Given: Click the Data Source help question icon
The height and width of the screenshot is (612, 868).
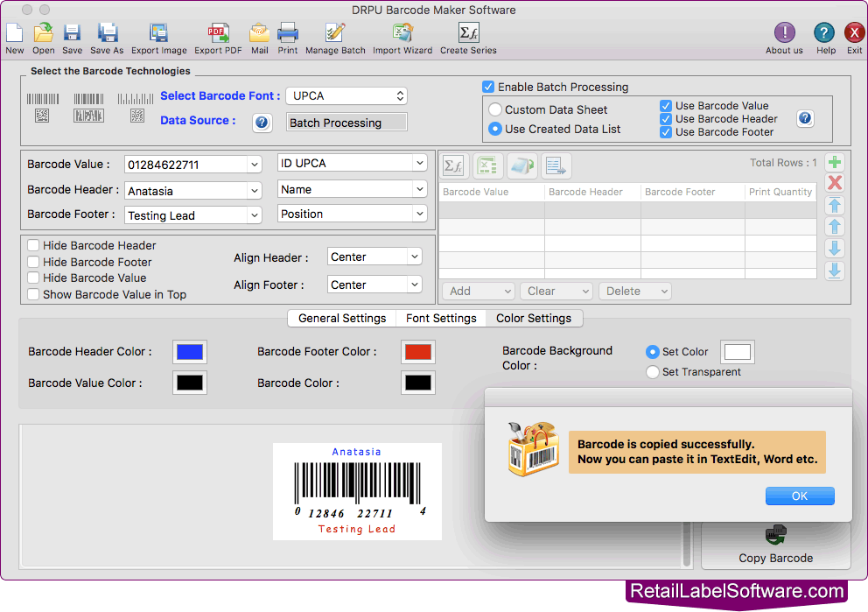Looking at the screenshot, I should pyautogui.click(x=262, y=123).
